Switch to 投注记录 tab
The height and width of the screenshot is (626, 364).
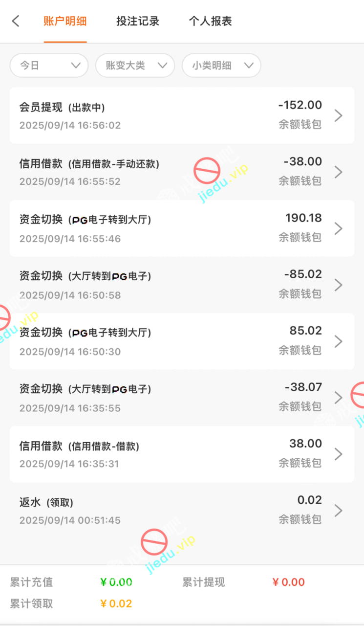coord(138,21)
